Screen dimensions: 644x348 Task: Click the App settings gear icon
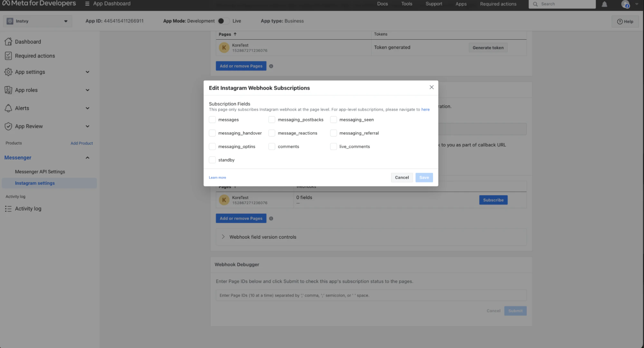[8, 72]
